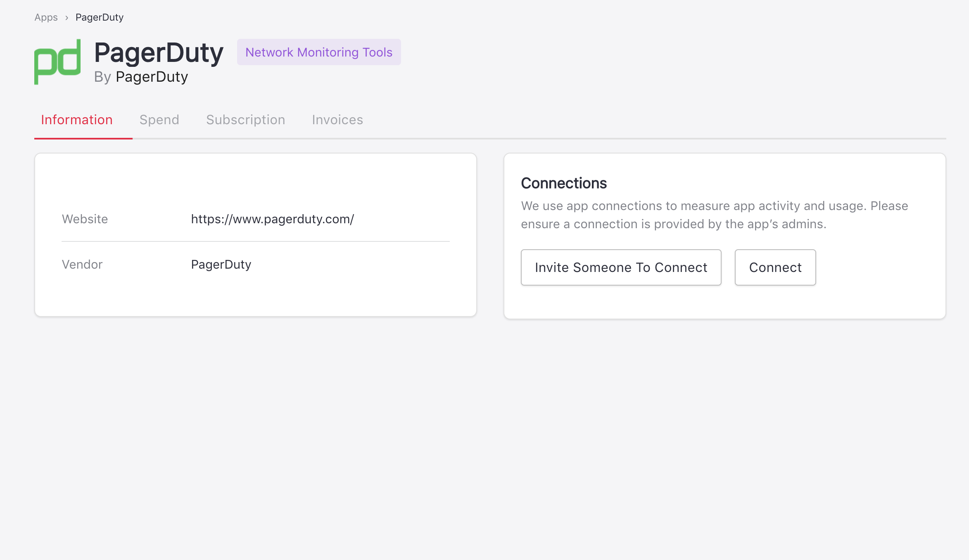Click the green PagerDuty pd logo
The width and height of the screenshot is (969, 560).
click(57, 62)
